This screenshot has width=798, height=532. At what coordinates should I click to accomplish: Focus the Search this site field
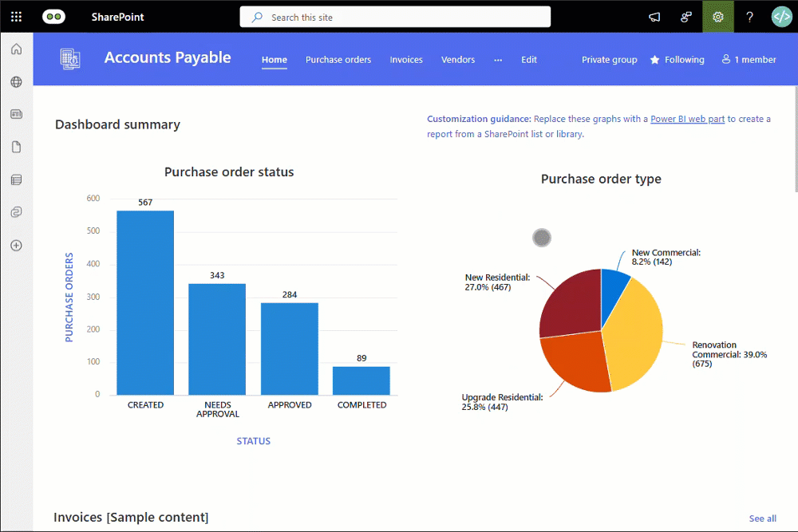click(x=395, y=17)
